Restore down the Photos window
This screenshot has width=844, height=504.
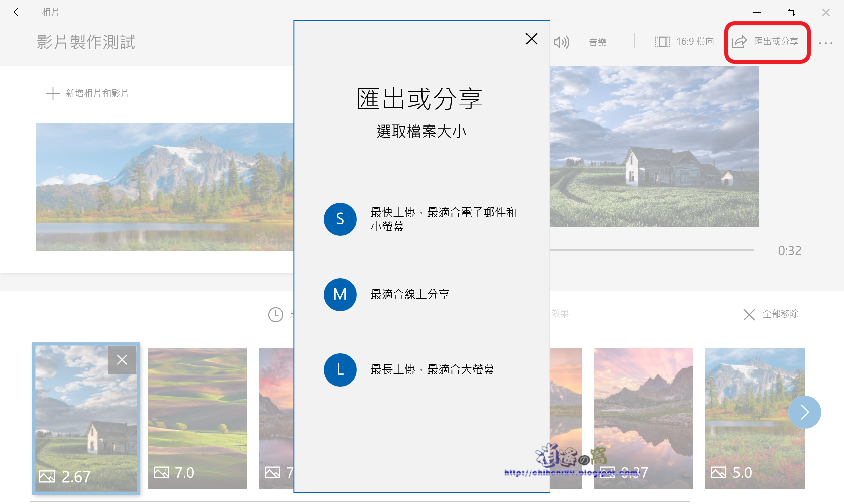click(791, 12)
